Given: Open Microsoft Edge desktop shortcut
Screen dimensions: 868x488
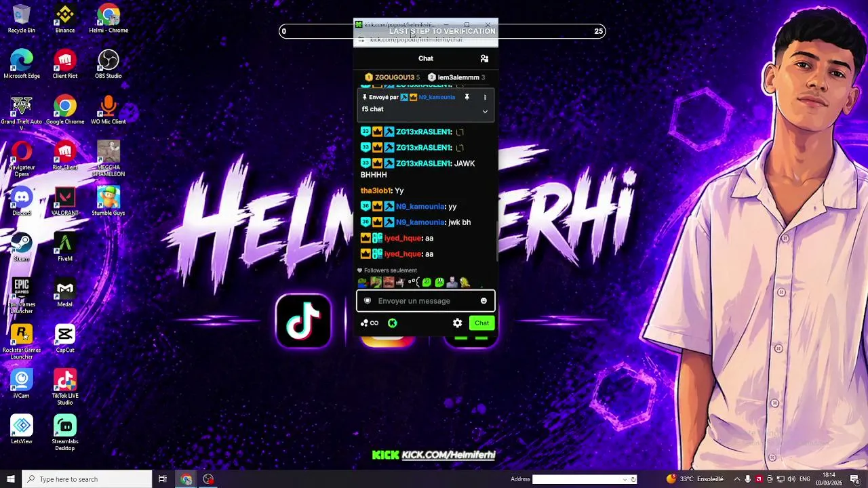Looking at the screenshot, I should 22,64.
